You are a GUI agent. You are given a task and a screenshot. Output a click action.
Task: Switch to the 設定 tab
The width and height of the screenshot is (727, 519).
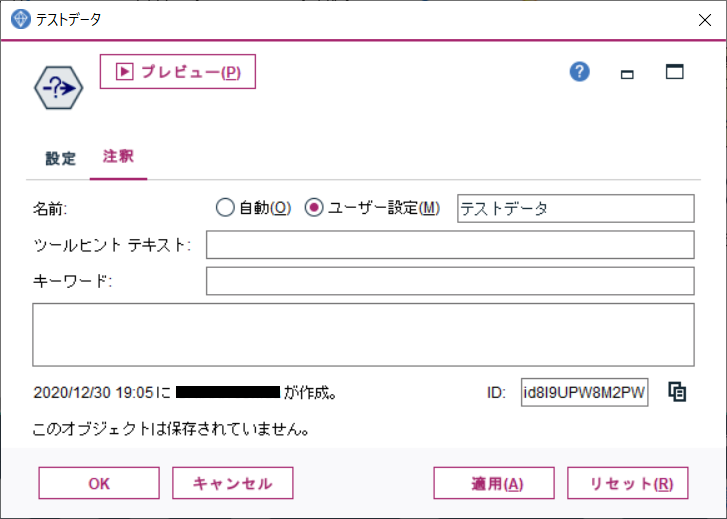coord(60,158)
